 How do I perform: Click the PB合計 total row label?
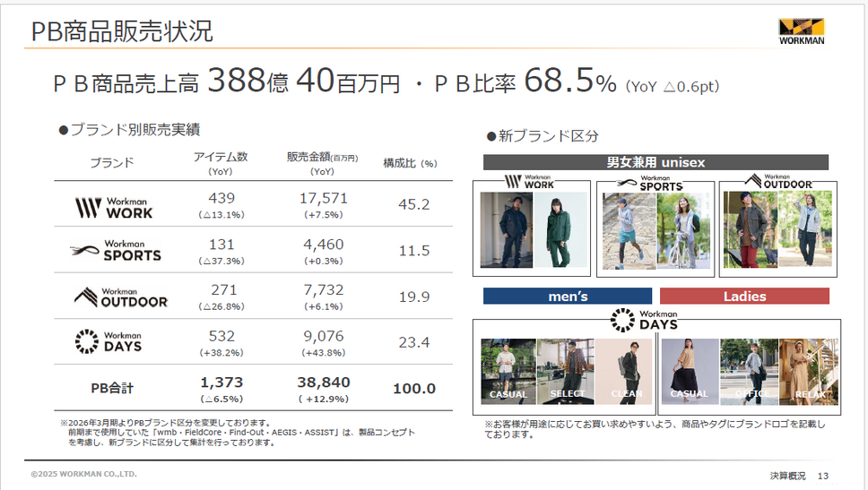coord(112,388)
